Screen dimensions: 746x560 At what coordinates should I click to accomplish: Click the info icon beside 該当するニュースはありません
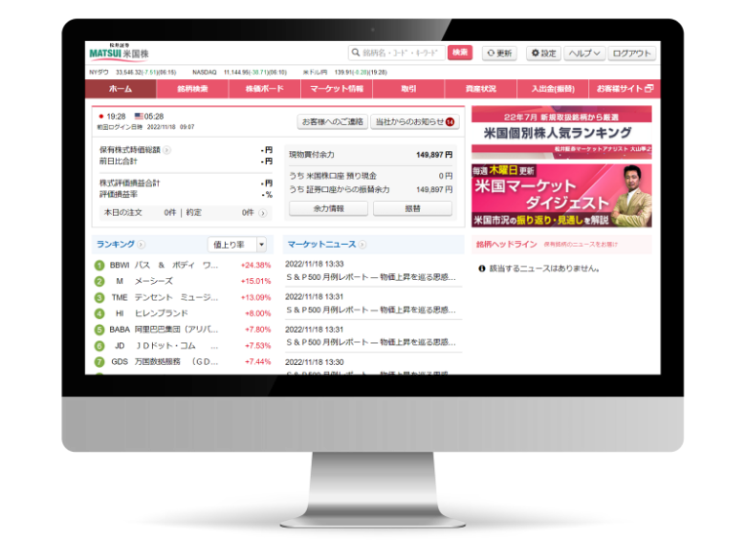coord(481,269)
